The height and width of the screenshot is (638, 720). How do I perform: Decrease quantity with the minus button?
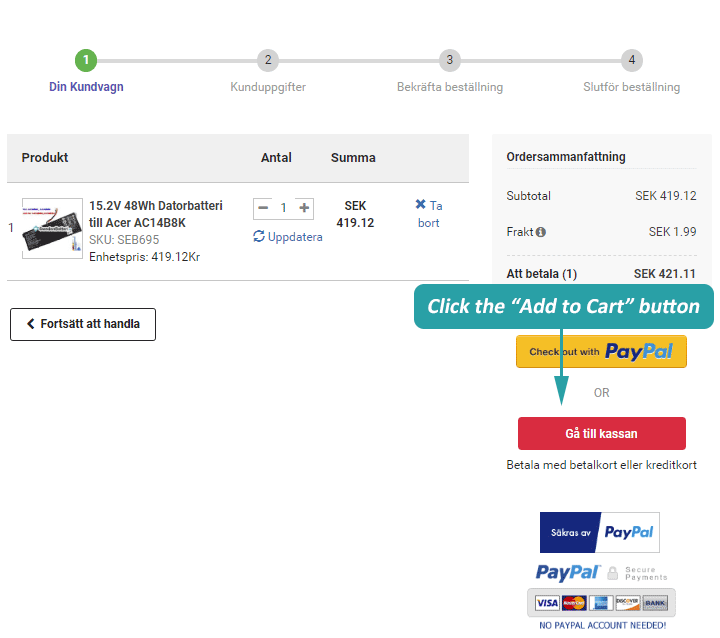(263, 208)
